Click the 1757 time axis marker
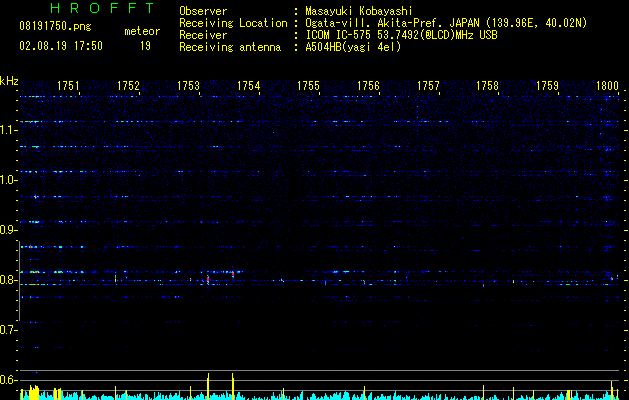The image size is (629, 400). (428, 85)
